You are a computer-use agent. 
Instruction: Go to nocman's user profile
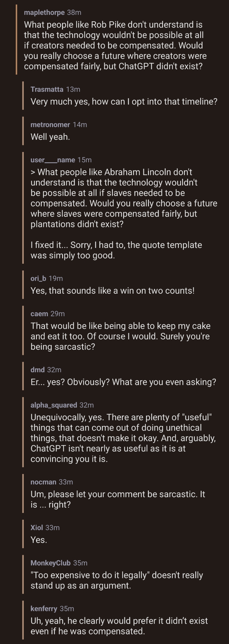click(43, 482)
